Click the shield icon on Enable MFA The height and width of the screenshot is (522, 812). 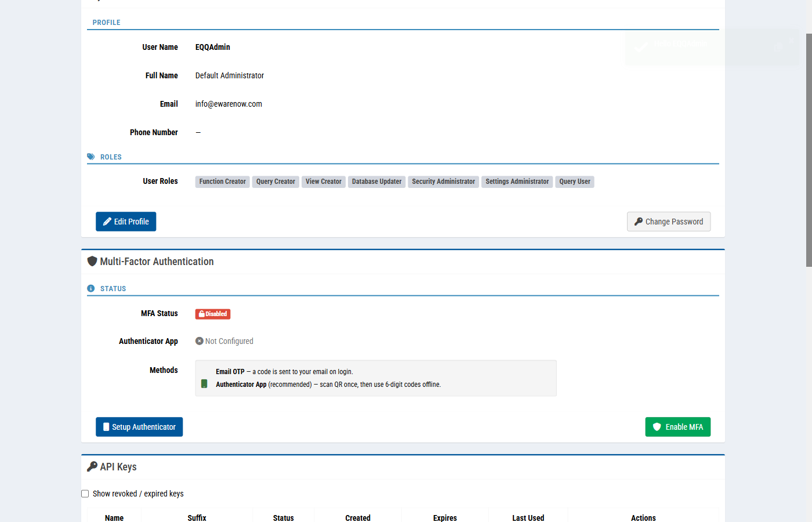pyautogui.click(x=657, y=426)
